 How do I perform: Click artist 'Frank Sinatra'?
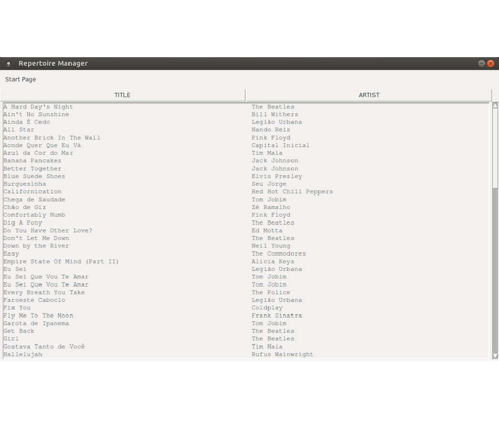point(277,316)
